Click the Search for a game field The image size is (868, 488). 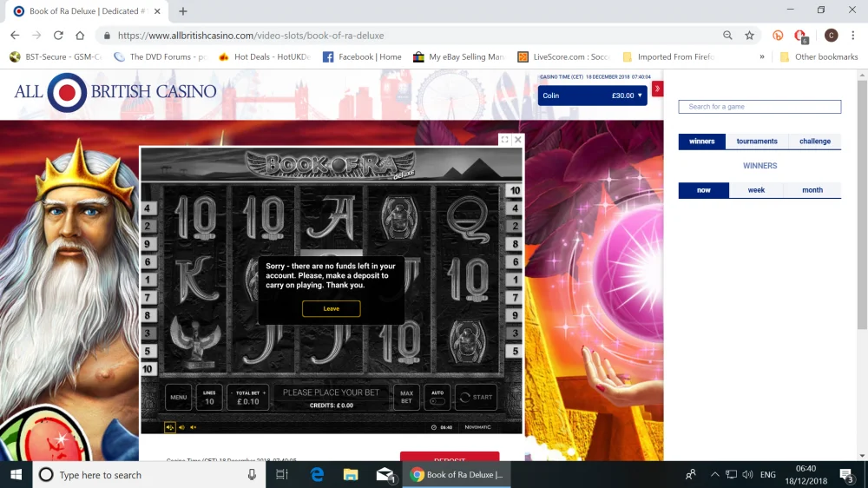click(759, 106)
